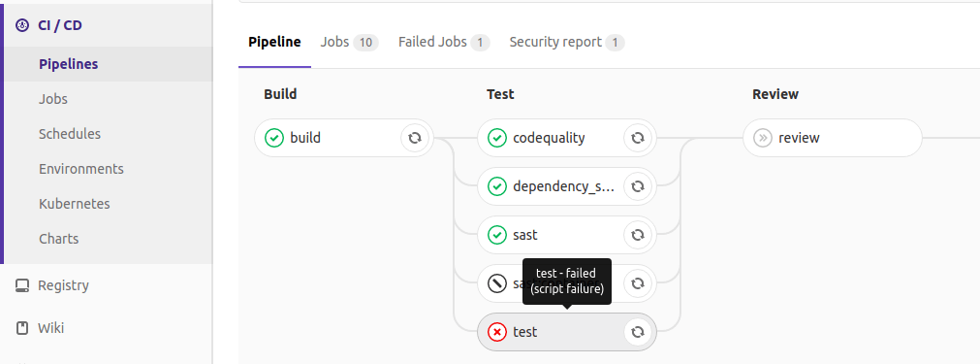Retry the build job
The height and width of the screenshot is (364, 980).
click(414, 138)
